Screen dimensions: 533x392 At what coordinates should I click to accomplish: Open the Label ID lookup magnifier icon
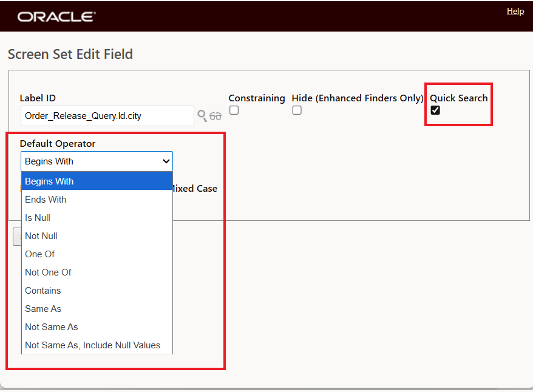point(202,116)
